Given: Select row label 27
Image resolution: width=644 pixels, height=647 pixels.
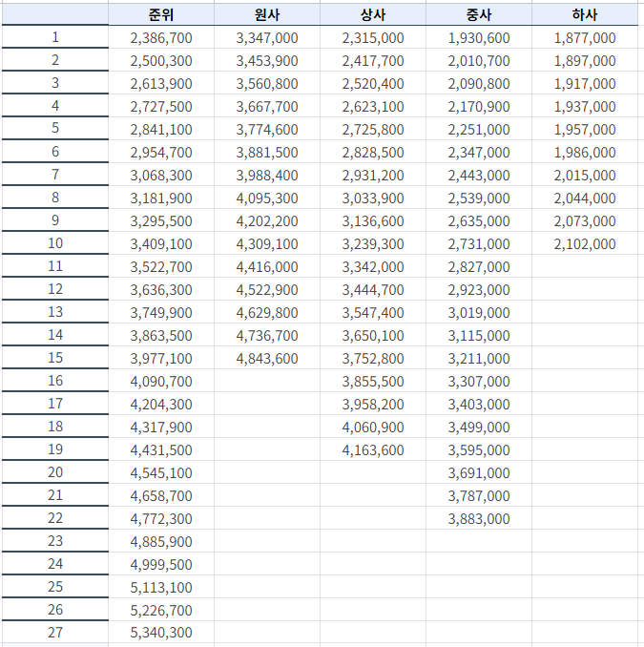Looking at the screenshot, I should pos(55,632).
